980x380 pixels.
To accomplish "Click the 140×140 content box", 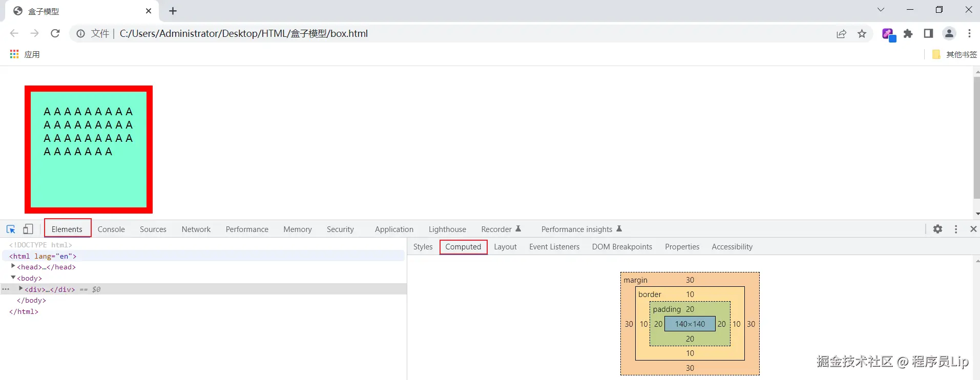I will point(690,324).
